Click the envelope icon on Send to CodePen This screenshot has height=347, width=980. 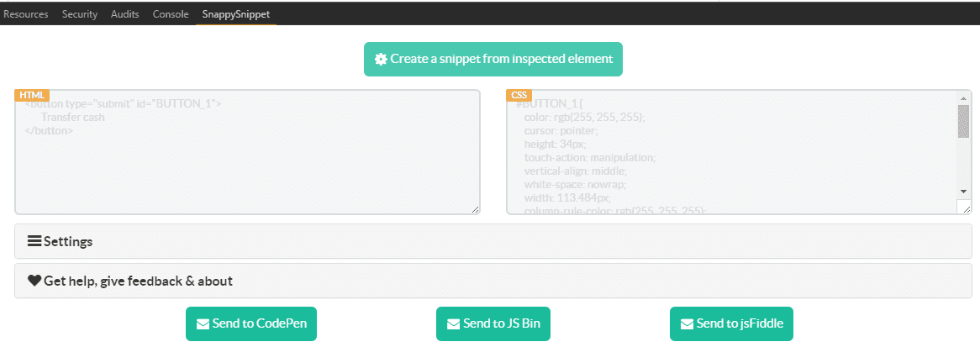(x=203, y=323)
